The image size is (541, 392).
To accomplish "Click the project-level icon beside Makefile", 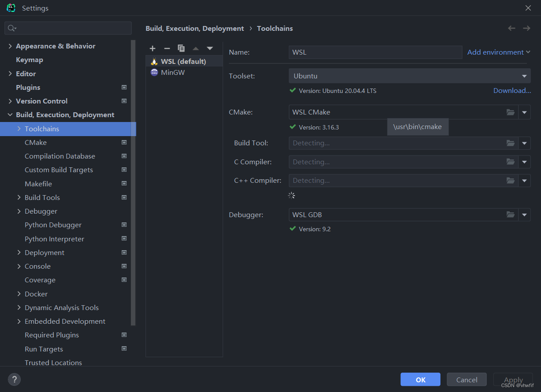I will pos(124,184).
